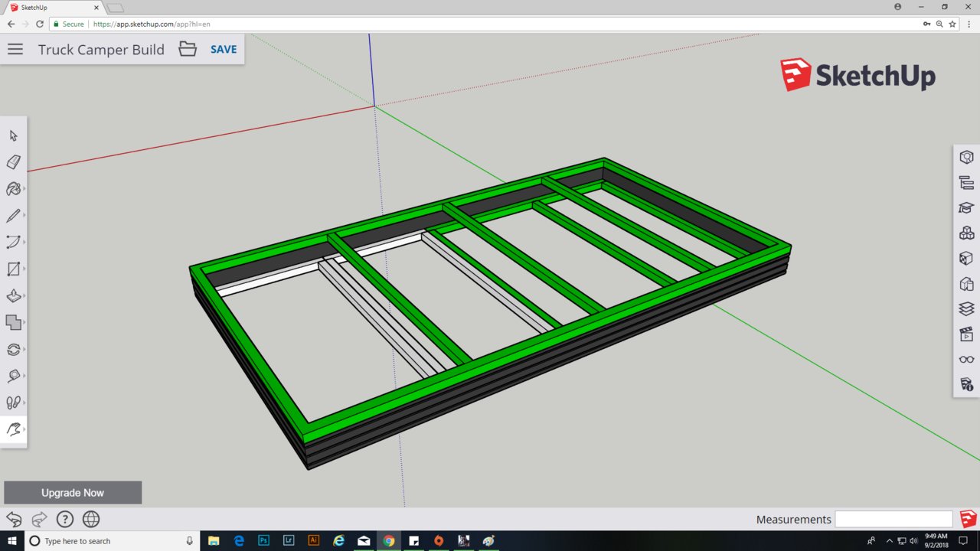This screenshot has height=551, width=980.
Task: Select the Pan hand tool
Action: [13, 429]
